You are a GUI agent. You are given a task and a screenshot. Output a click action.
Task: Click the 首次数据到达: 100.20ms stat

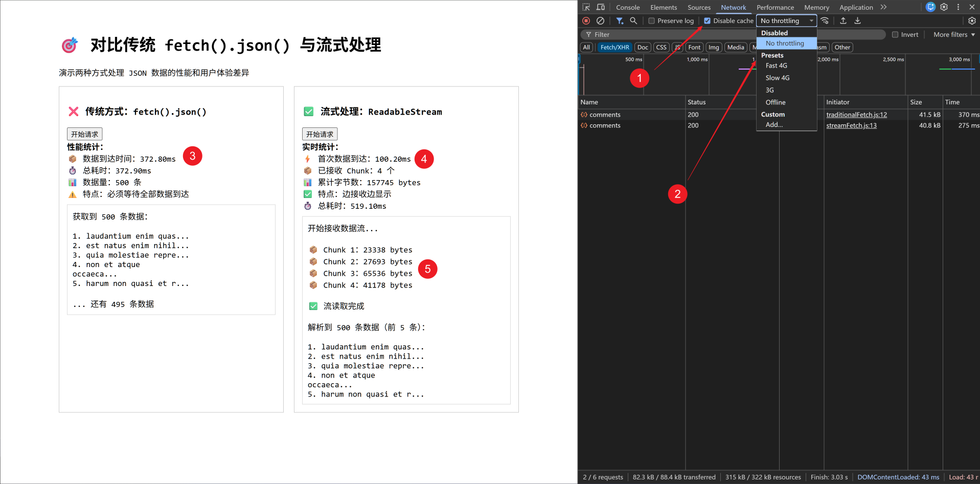point(357,159)
